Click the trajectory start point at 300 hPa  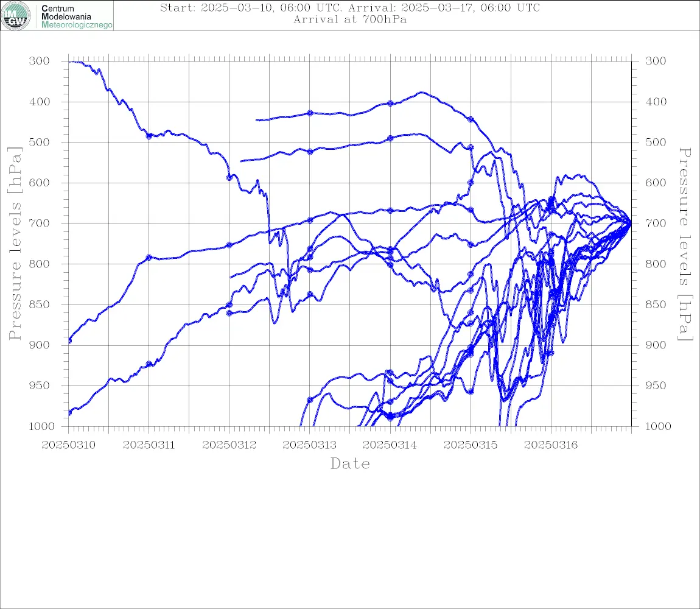tap(70, 62)
